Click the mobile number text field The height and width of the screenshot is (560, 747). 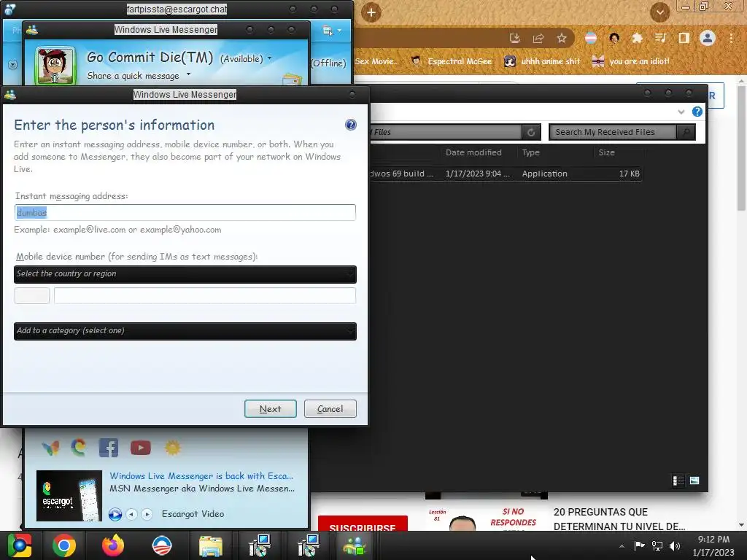tap(205, 295)
